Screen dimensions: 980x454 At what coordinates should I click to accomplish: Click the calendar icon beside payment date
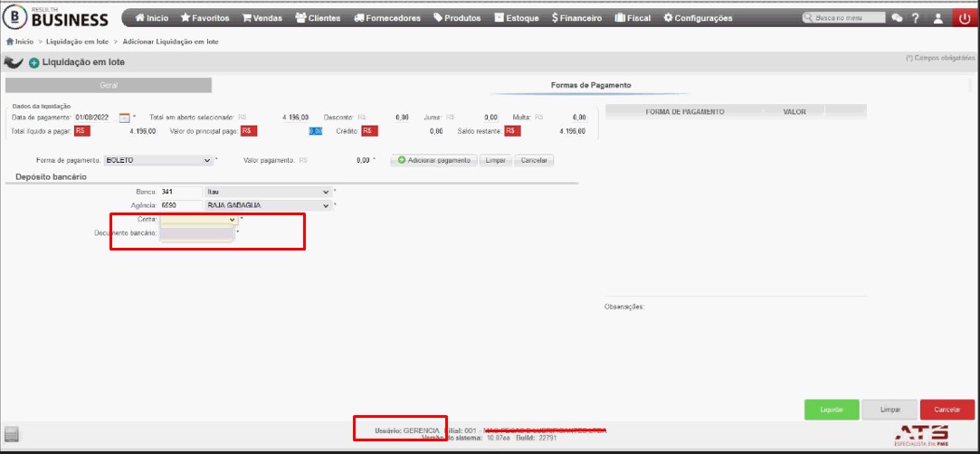tap(124, 118)
